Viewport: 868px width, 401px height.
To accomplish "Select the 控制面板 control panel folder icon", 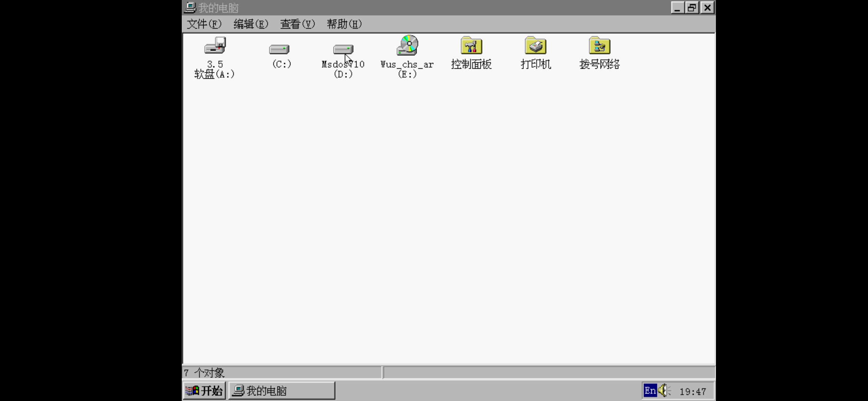I will click(x=471, y=46).
